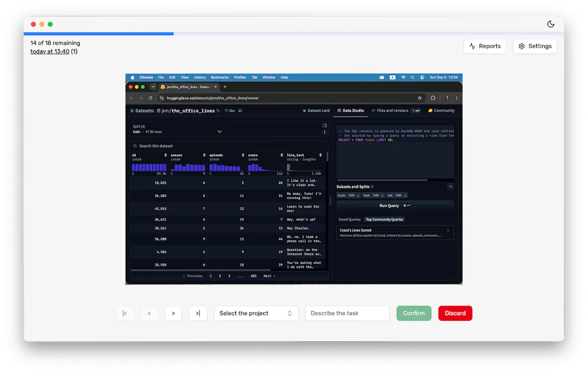Open the Select the project dropdown

256,313
